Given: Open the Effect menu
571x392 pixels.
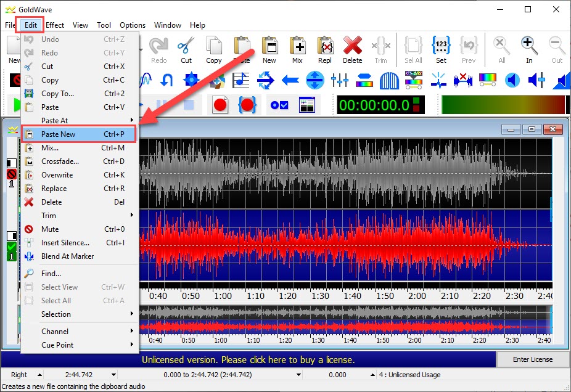Looking at the screenshot, I should pyautogui.click(x=55, y=25).
